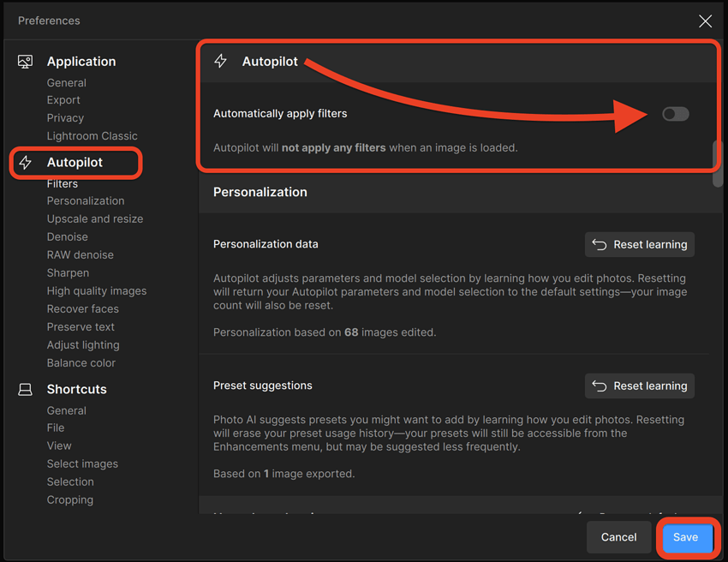This screenshot has width=728, height=562.
Task: Click the Application monitor icon in sidebar
Action: click(26, 62)
